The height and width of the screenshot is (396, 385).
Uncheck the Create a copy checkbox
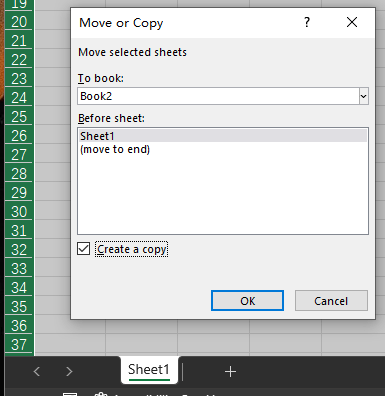coord(83,249)
